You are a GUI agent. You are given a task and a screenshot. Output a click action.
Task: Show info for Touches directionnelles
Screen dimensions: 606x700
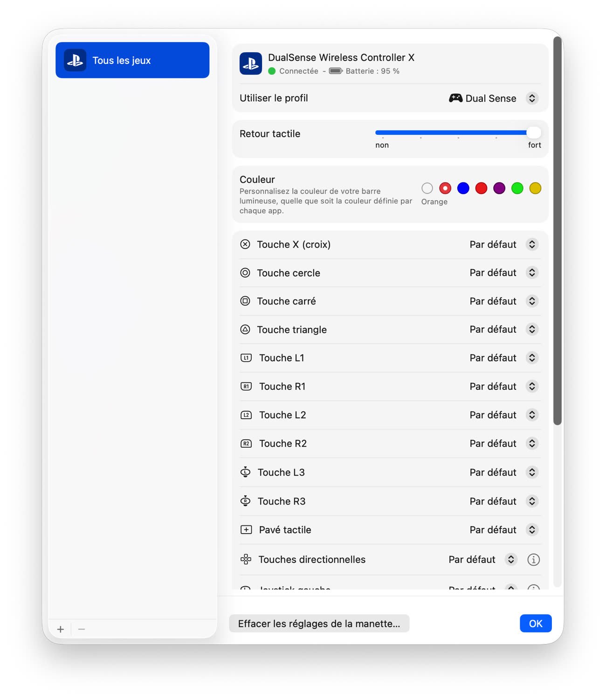click(533, 559)
